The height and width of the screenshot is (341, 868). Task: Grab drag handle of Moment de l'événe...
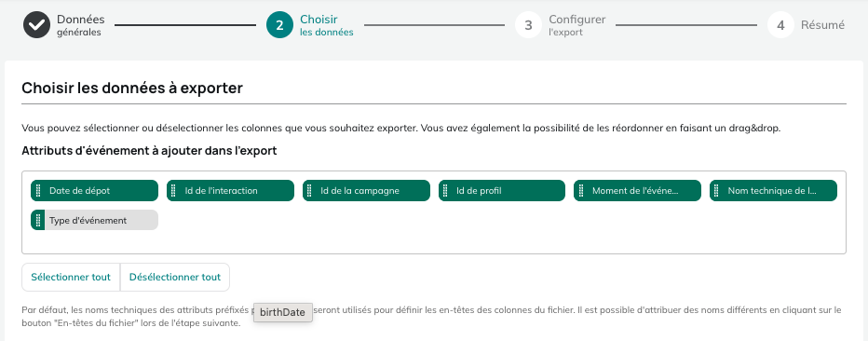(x=581, y=190)
